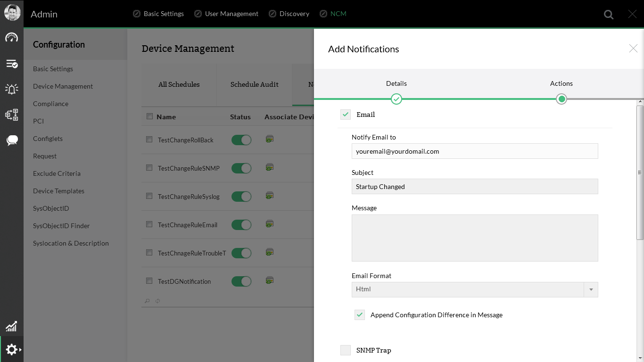Open the Email Format dropdown showing Html
Image resolution: width=644 pixels, height=362 pixels.
pos(591,289)
